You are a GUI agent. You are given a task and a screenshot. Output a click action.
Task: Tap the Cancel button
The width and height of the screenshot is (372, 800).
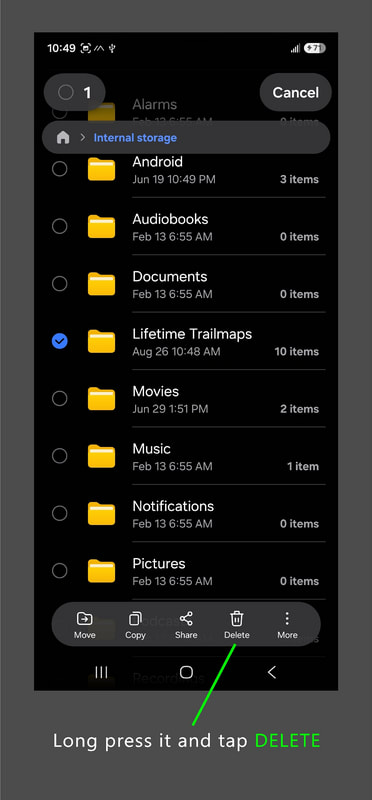click(295, 92)
